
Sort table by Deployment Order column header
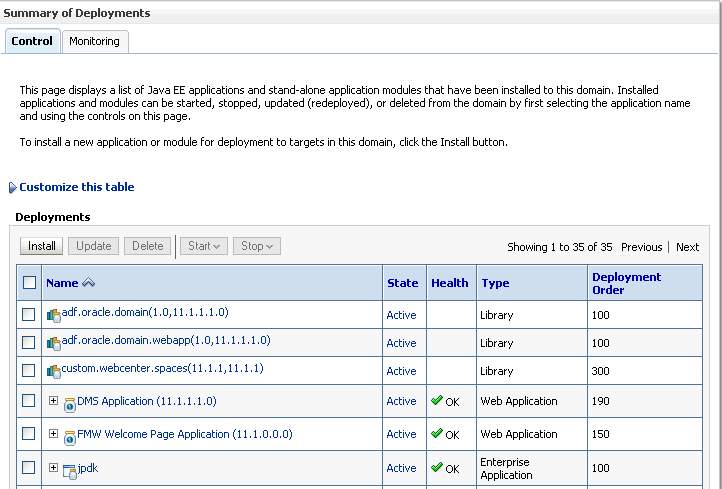point(626,283)
